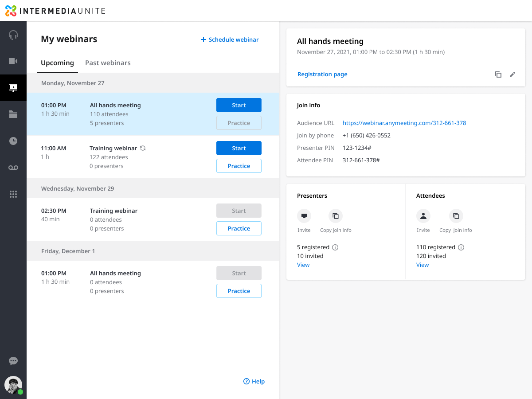Copy join info for Attendees
The width and height of the screenshot is (532, 399).
456,216
